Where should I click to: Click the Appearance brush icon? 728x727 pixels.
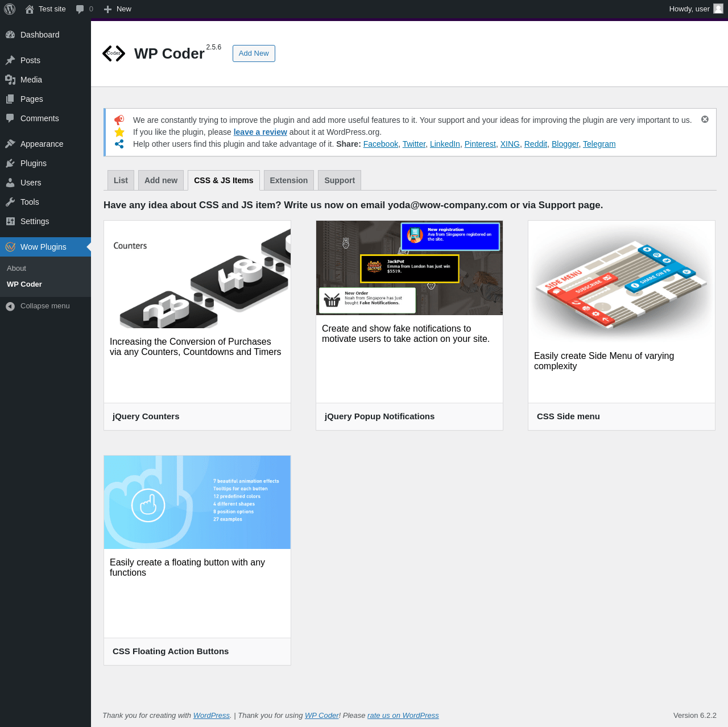10,144
